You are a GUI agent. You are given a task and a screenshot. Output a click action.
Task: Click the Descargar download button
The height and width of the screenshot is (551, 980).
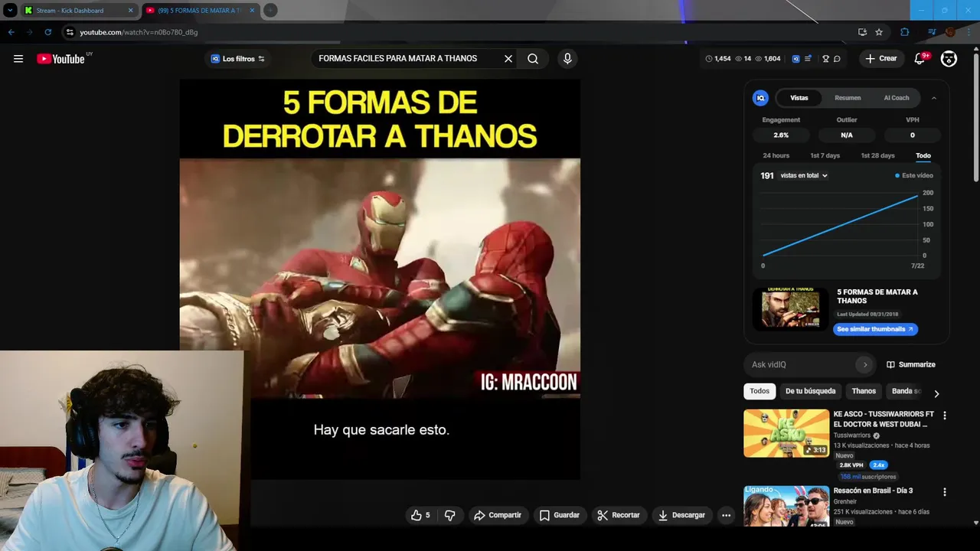(681, 516)
